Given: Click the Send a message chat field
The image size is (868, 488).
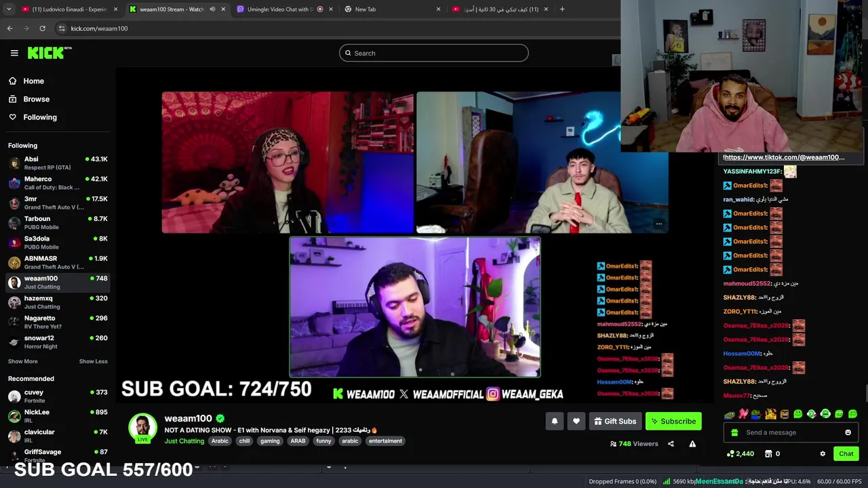Looking at the screenshot, I should point(791,432).
